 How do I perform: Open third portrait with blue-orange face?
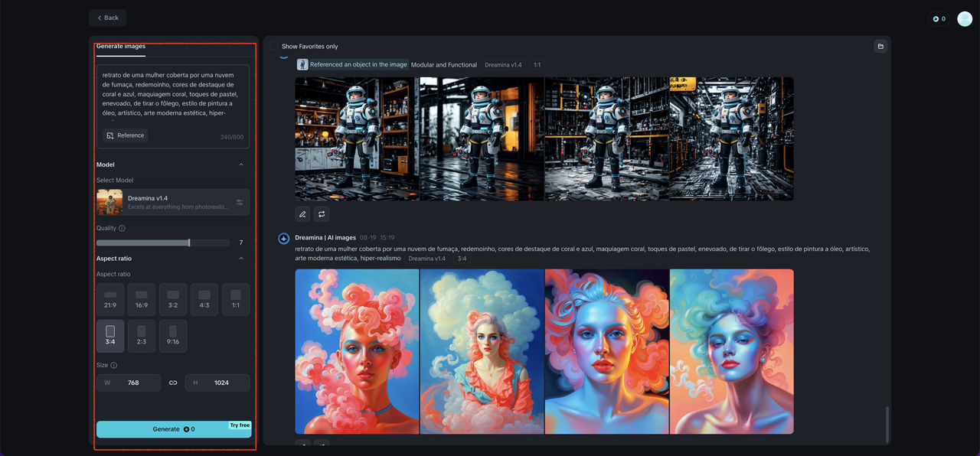click(606, 351)
